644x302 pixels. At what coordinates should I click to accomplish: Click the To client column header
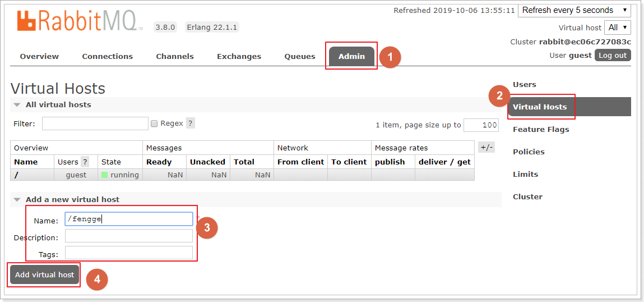(x=349, y=162)
